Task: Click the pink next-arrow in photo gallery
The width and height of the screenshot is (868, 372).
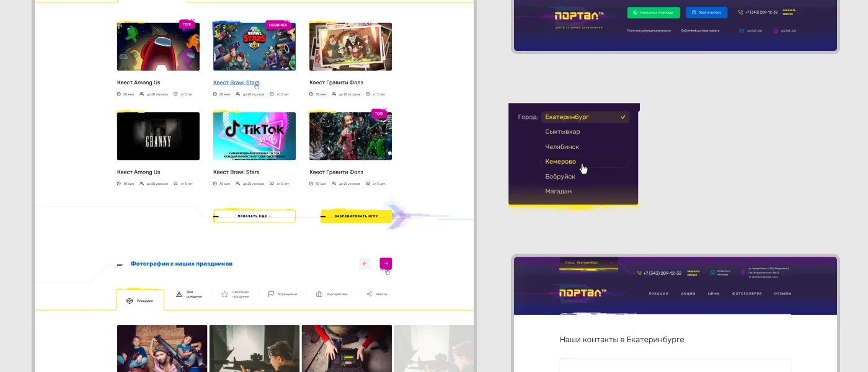Action: (x=385, y=263)
